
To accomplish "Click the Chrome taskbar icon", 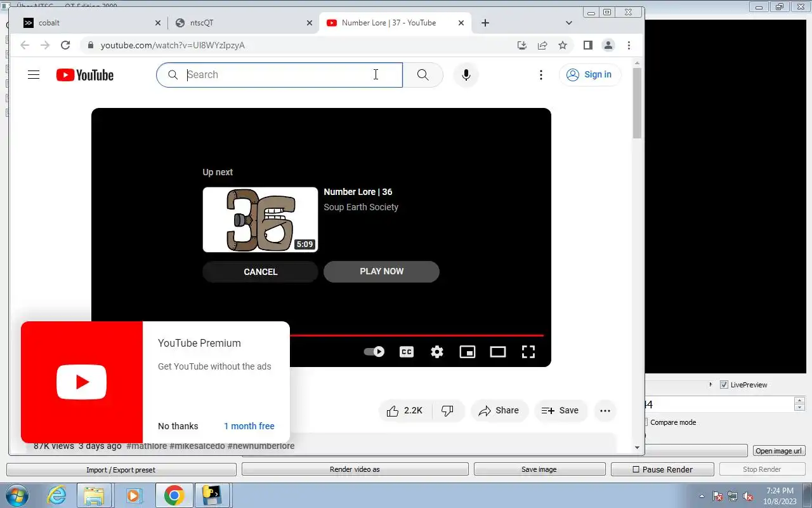I will 174,495.
